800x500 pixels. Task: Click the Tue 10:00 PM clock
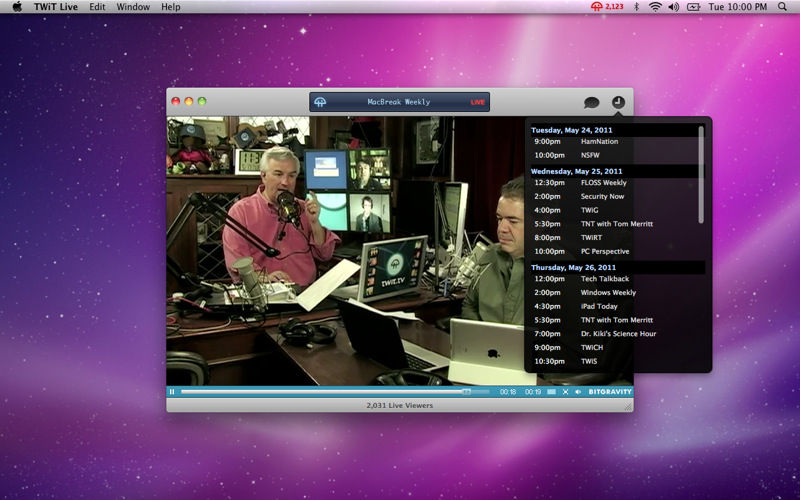(738, 7)
